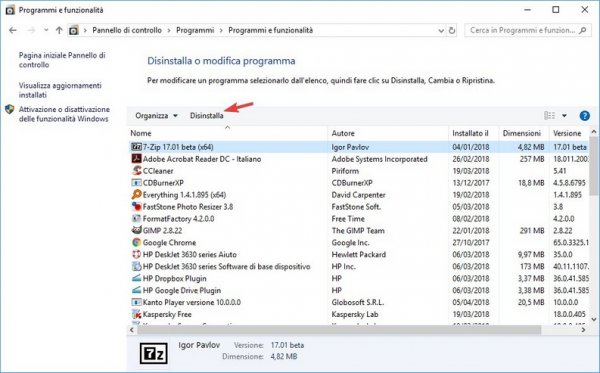Click HP DeskJet 3630 series Aiuto icon
The width and height of the screenshot is (600, 373).
(136, 254)
